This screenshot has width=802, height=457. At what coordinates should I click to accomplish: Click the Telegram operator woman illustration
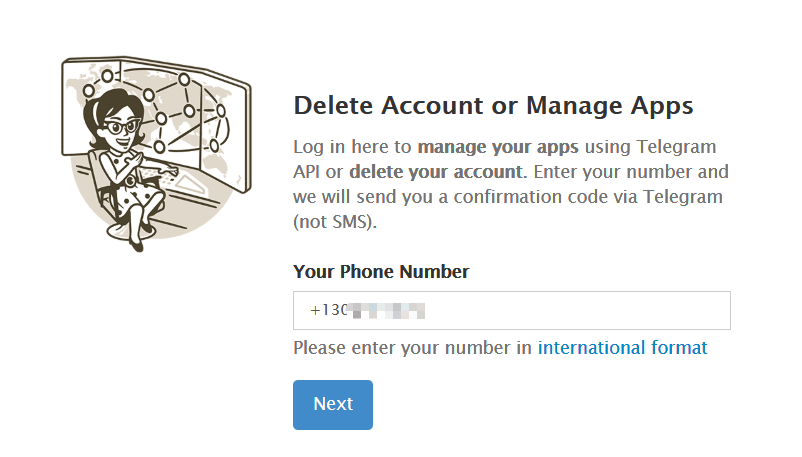tap(157, 154)
